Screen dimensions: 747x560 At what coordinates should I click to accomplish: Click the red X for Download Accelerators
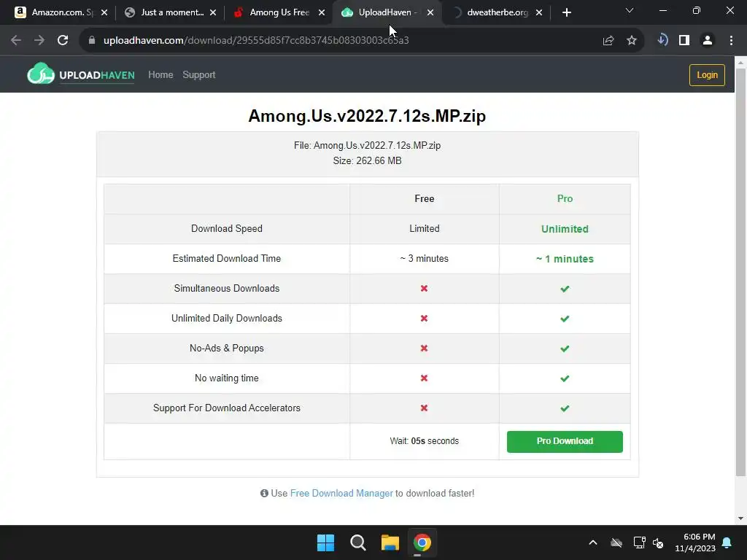[x=424, y=408]
